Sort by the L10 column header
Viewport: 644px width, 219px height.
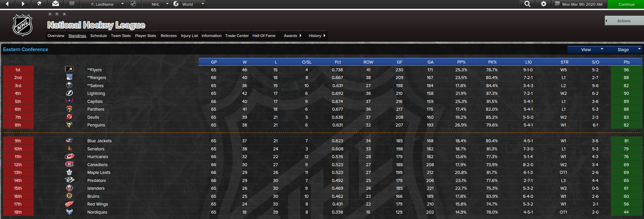[x=528, y=62]
